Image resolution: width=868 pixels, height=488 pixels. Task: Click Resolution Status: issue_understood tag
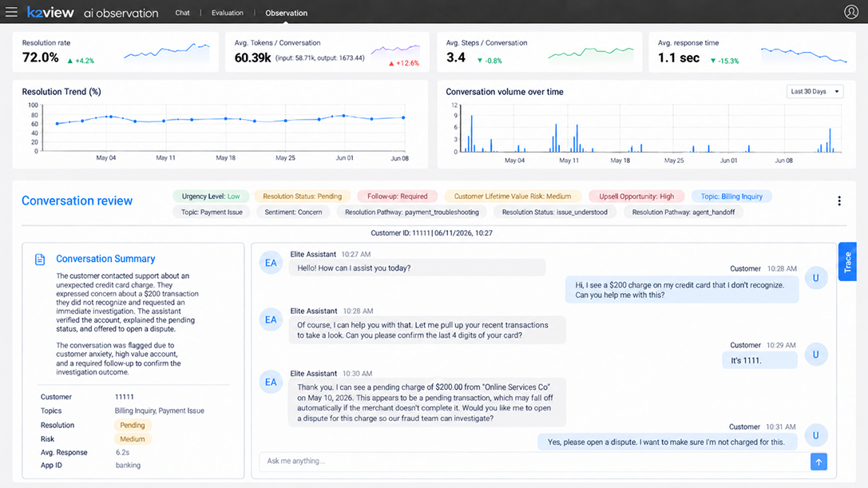click(555, 212)
